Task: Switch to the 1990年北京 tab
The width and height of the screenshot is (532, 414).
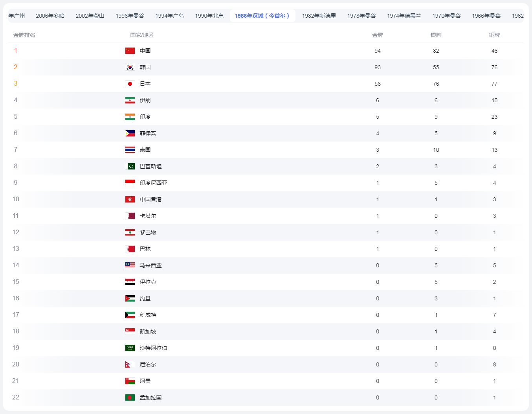Action: click(x=209, y=16)
